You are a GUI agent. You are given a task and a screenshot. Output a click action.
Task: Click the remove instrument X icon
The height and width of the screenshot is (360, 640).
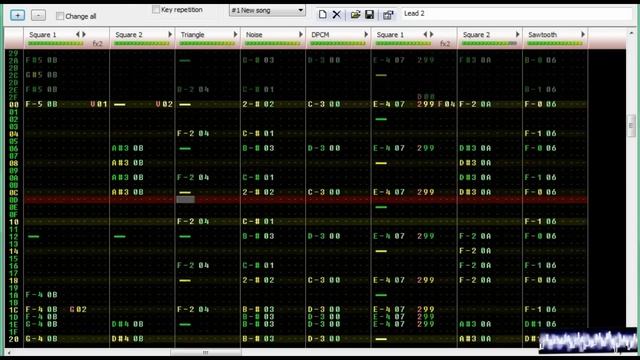coord(336,15)
